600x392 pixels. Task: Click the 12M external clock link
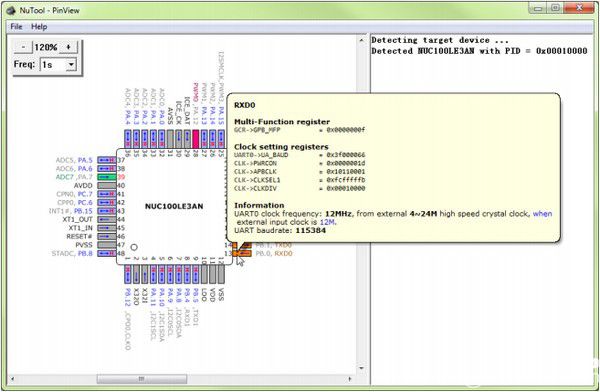pos(328,222)
